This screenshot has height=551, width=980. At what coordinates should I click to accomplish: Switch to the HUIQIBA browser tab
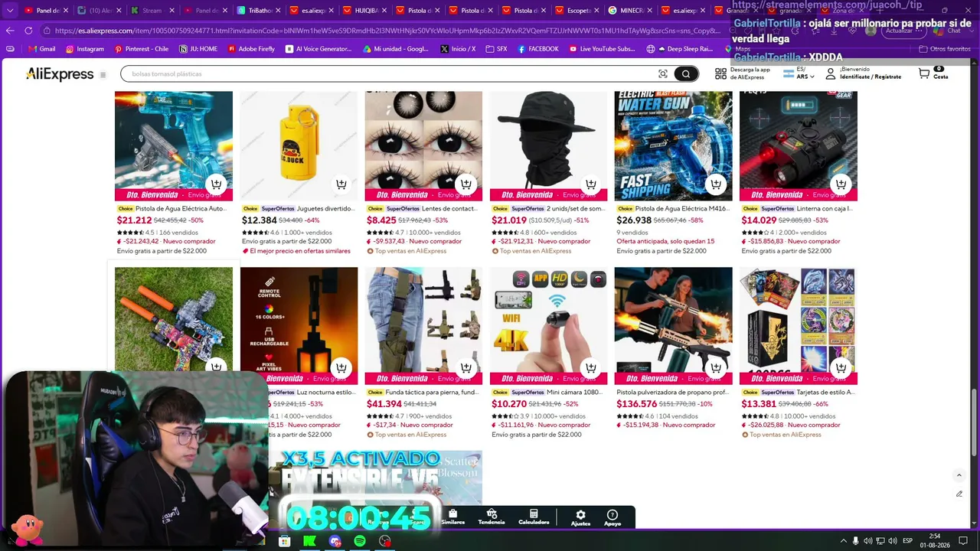click(367, 11)
